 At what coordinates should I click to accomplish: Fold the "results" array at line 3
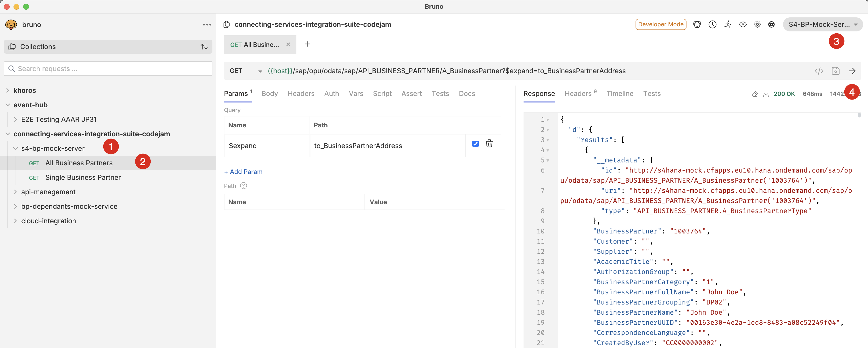click(548, 140)
